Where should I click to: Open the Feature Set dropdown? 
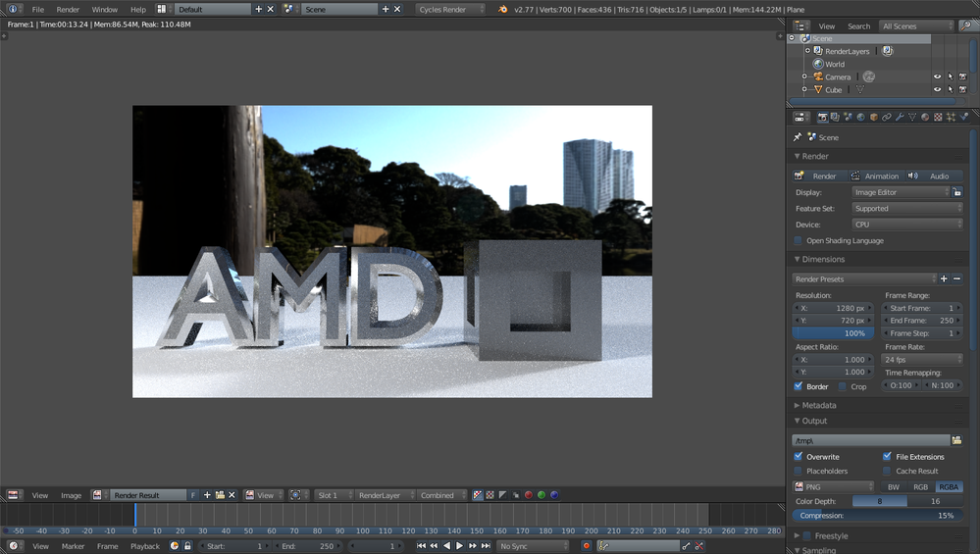click(906, 209)
